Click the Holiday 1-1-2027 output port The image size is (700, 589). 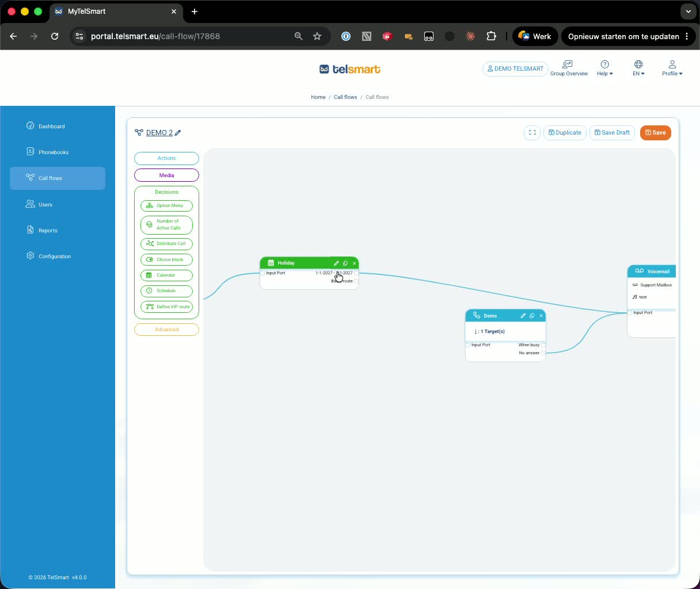(356, 273)
